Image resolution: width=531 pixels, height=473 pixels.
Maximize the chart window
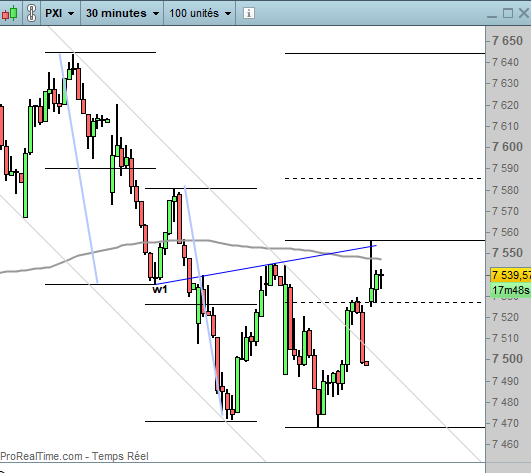pos(508,13)
